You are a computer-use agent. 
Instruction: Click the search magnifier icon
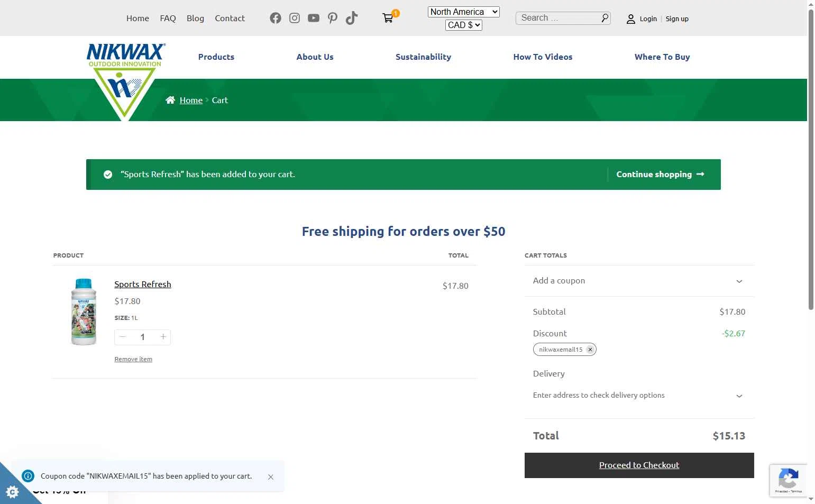(x=605, y=18)
